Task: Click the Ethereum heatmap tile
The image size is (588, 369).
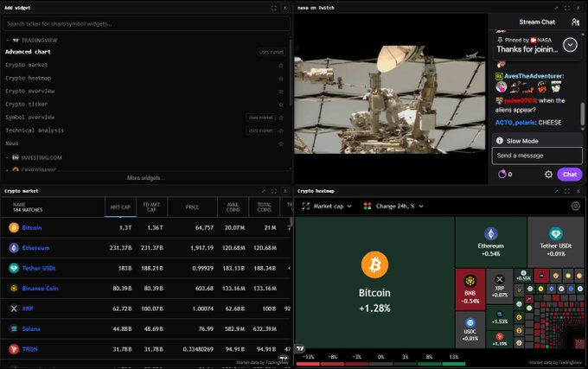Action: point(491,242)
